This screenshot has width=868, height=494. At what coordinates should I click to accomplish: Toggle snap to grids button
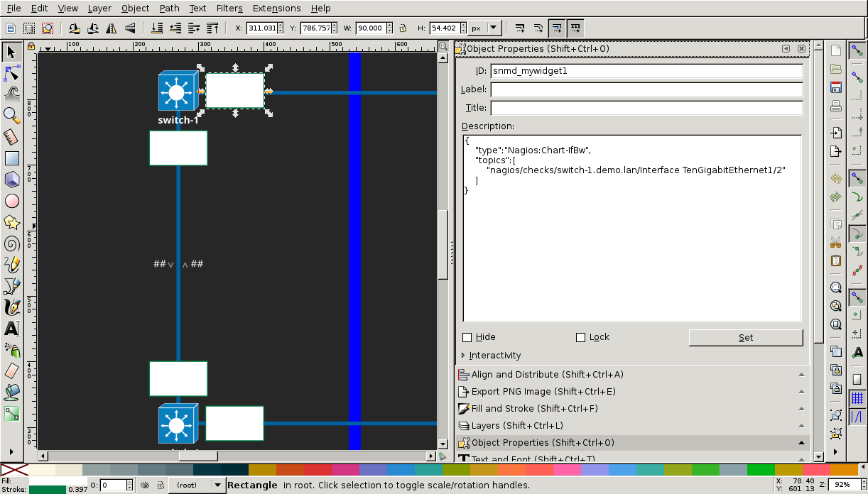click(x=857, y=398)
